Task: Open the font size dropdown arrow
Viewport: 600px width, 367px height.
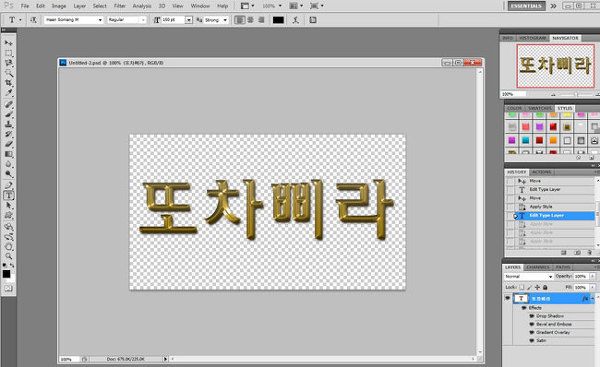Action: click(189, 20)
